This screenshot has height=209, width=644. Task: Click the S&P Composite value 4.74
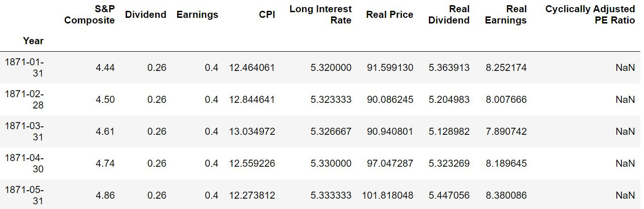[105, 163]
